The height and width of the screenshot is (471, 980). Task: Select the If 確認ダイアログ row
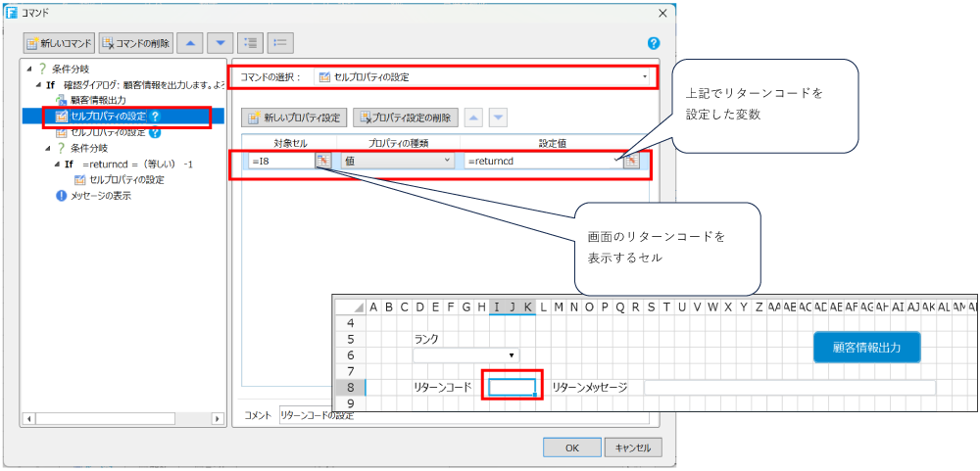tap(134, 84)
